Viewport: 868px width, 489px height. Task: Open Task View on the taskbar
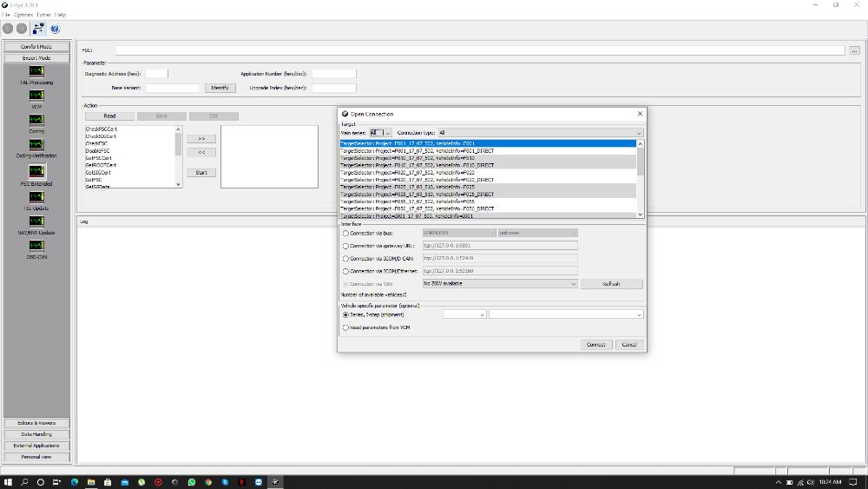pos(56,482)
